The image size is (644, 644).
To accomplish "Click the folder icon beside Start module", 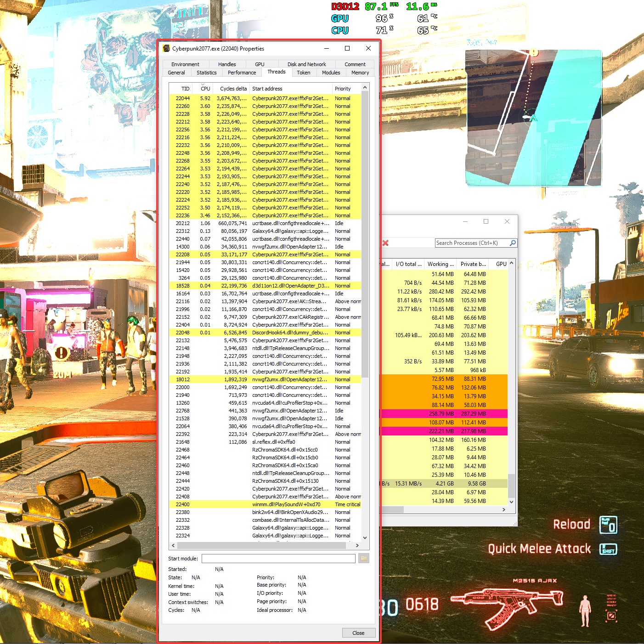I will 363,559.
